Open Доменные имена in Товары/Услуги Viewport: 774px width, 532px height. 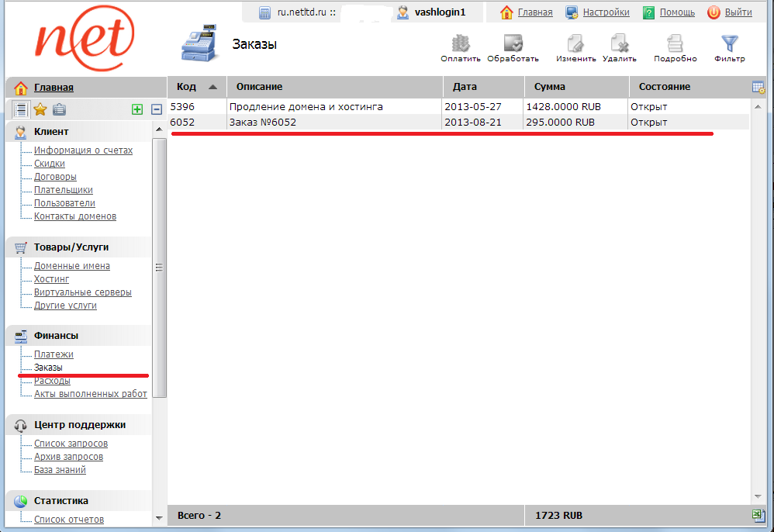pos(71,266)
